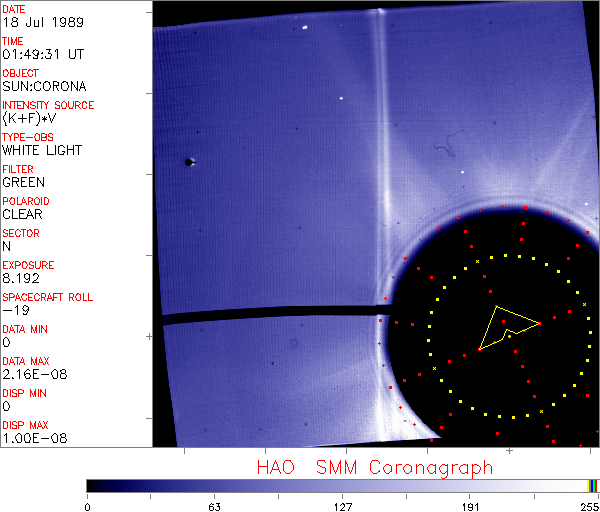
Task: Click the DATA MAX label
Action: click(x=26, y=361)
